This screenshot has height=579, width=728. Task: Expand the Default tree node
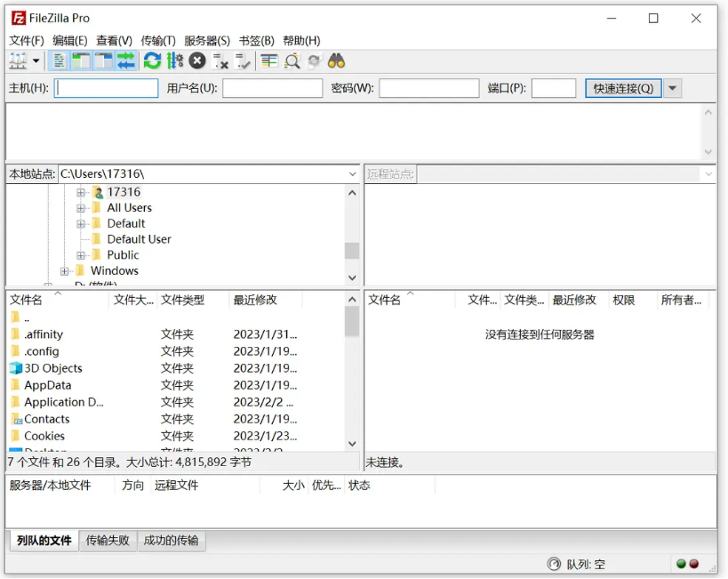(x=81, y=224)
